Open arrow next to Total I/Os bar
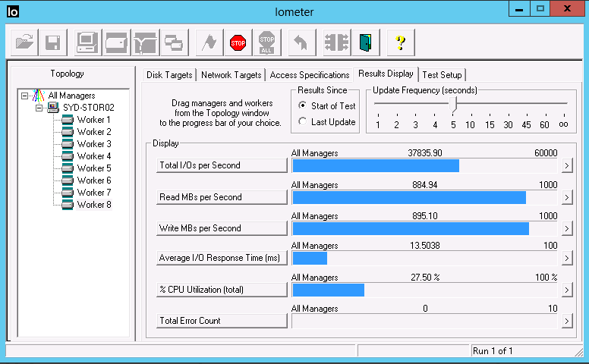 pyautogui.click(x=567, y=165)
